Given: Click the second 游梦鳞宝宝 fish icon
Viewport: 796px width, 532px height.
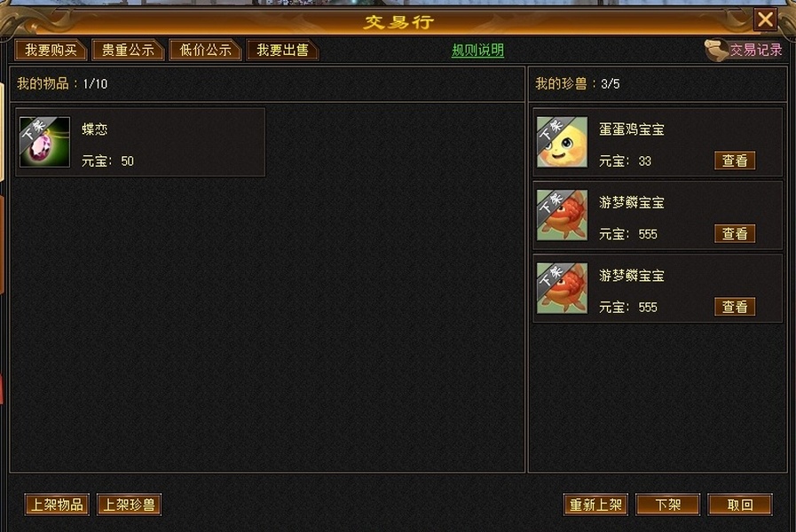Looking at the screenshot, I should (562, 288).
